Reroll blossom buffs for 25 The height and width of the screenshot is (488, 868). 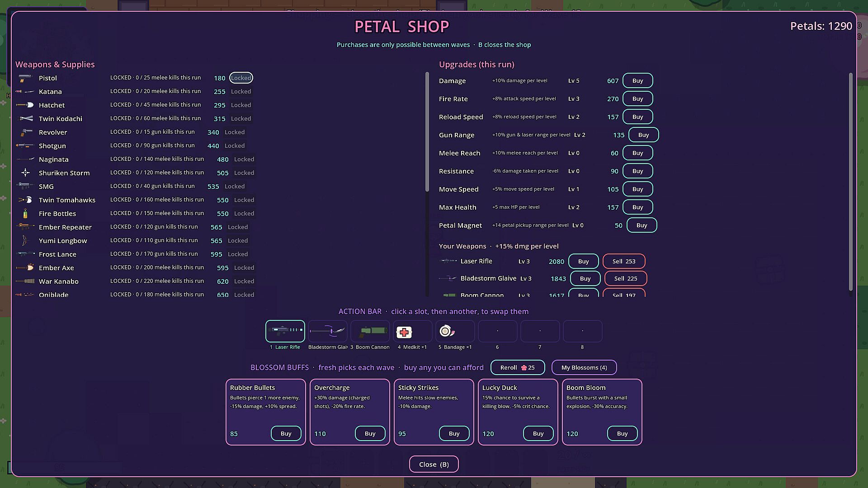tap(518, 367)
